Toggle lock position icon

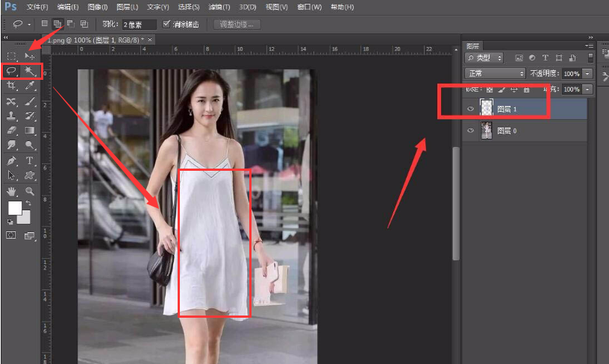[x=513, y=90]
